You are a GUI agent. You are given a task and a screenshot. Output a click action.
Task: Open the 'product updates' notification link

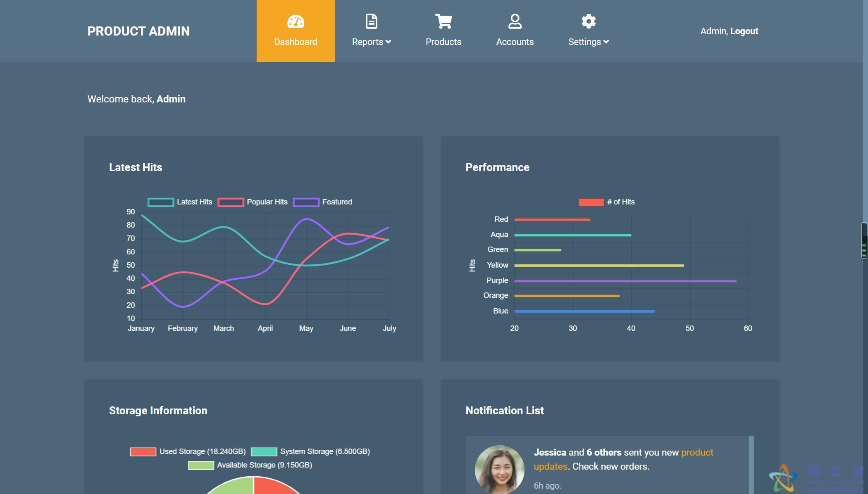697,452
